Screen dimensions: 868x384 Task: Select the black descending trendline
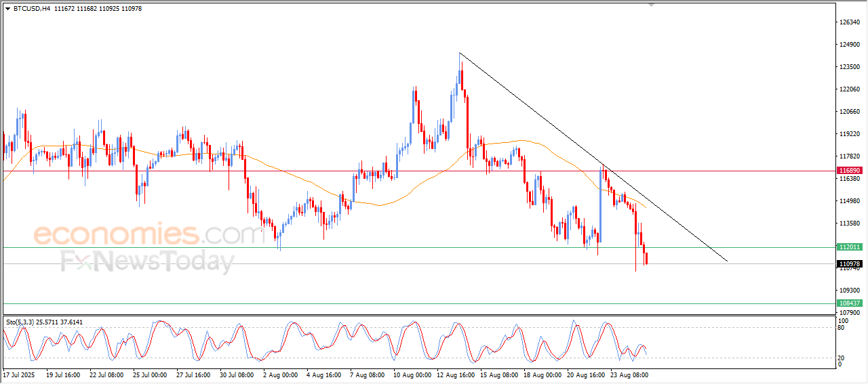pyautogui.click(x=593, y=157)
